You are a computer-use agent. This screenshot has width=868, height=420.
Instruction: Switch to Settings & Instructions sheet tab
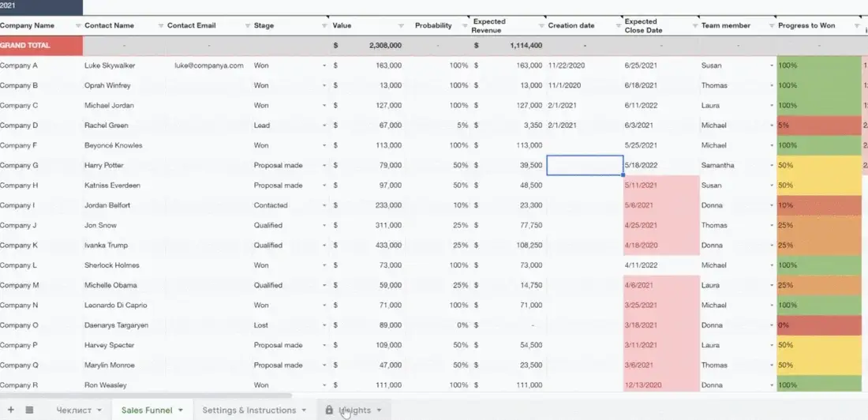coord(249,410)
